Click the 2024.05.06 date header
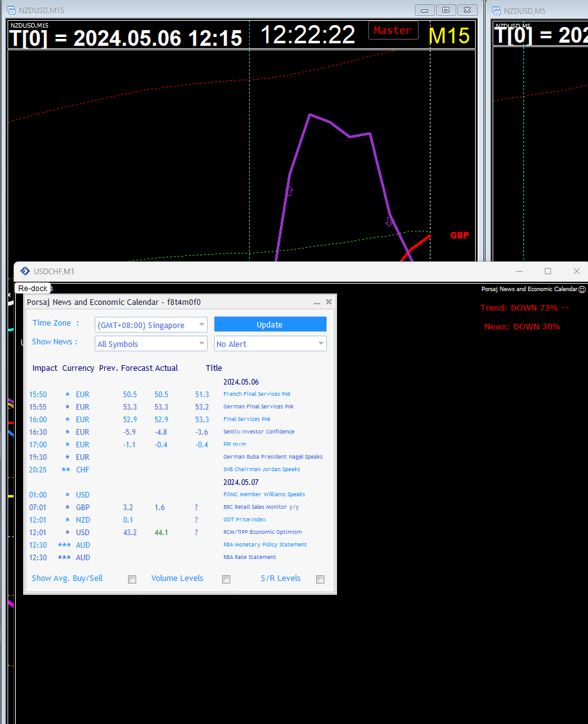Screen dimensions: 588x724 point(241,382)
